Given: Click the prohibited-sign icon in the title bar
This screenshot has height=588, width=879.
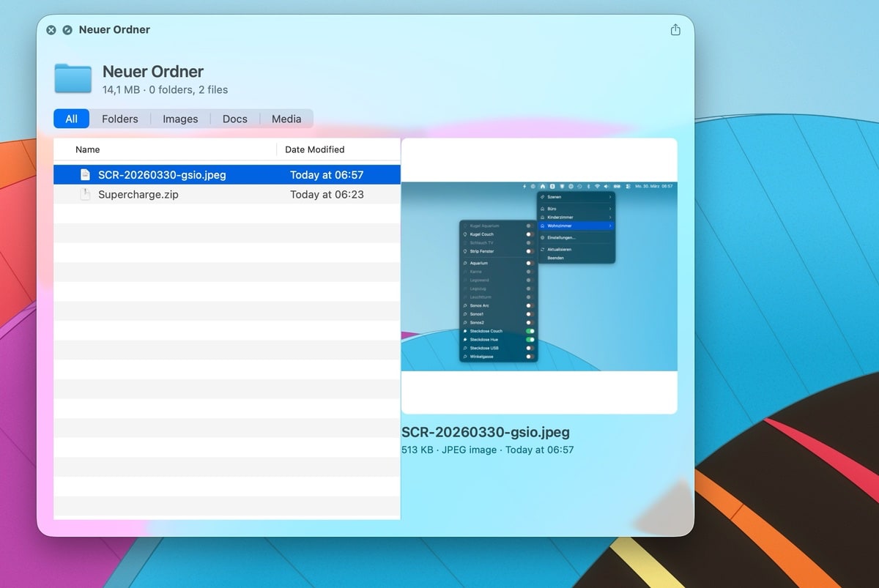Looking at the screenshot, I should pyautogui.click(x=67, y=30).
